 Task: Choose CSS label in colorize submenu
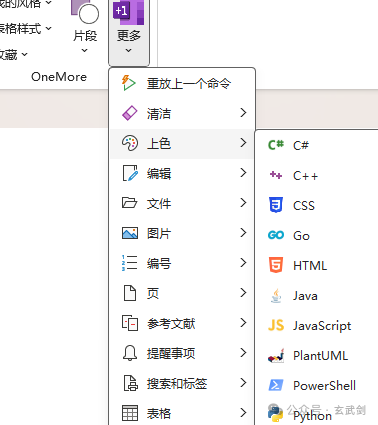[304, 205]
